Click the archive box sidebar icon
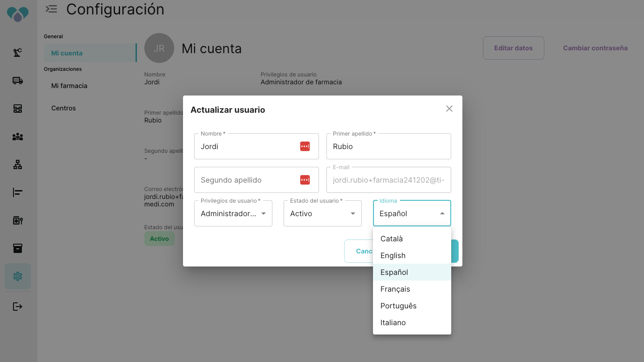 point(17,248)
